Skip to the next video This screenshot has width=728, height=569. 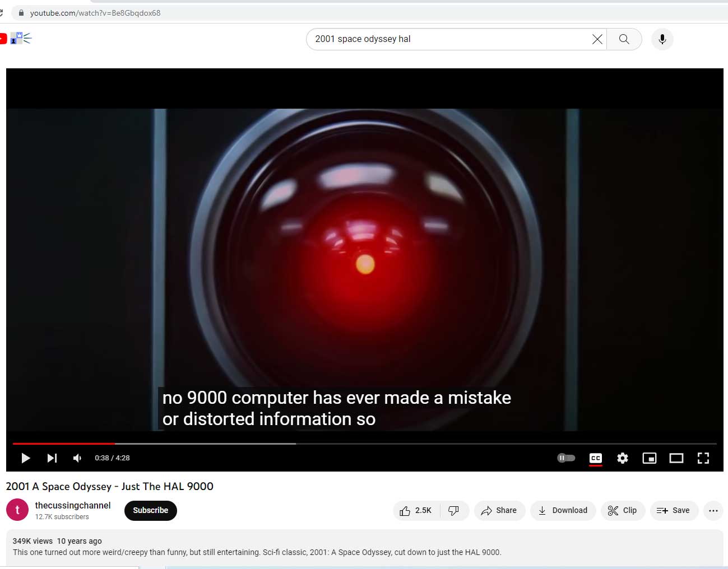coord(52,458)
